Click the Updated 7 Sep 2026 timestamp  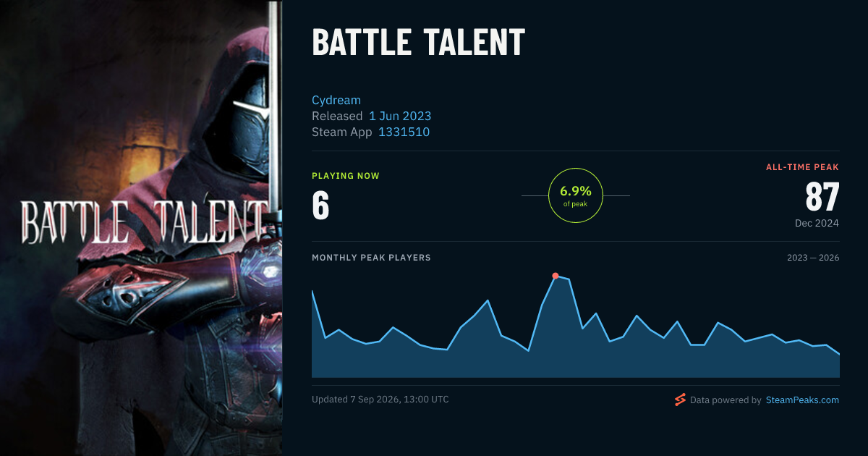point(380,400)
